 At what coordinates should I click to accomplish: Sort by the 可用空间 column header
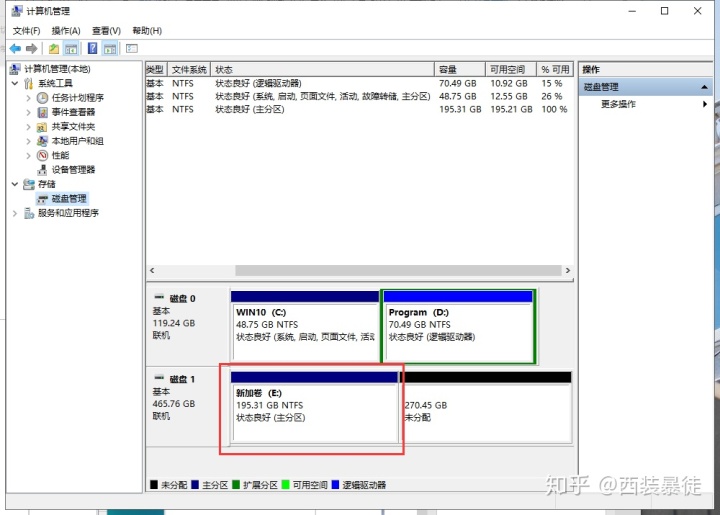(x=511, y=69)
